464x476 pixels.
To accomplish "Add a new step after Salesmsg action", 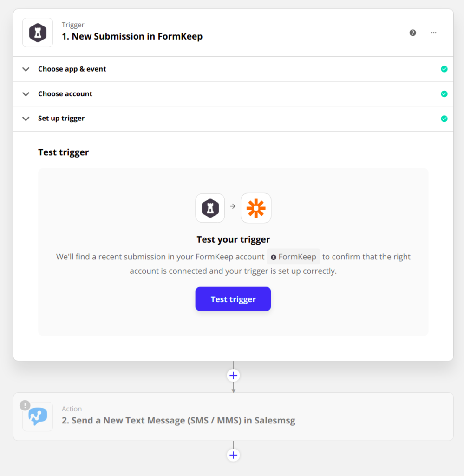I will click(233, 455).
